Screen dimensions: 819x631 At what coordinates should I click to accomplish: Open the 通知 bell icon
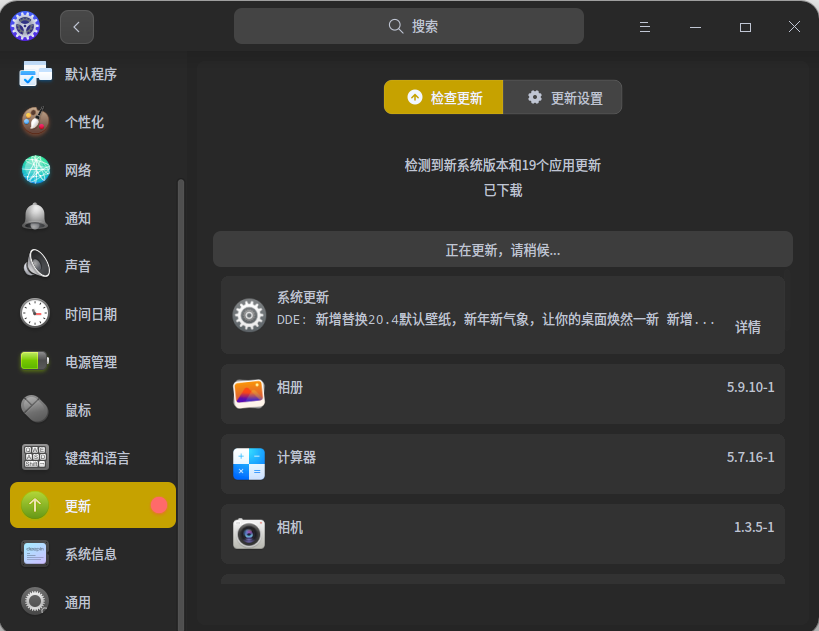pos(35,217)
